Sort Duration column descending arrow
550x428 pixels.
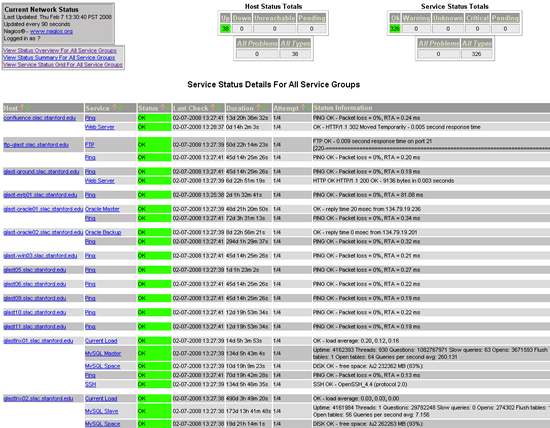pyautogui.click(x=264, y=108)
